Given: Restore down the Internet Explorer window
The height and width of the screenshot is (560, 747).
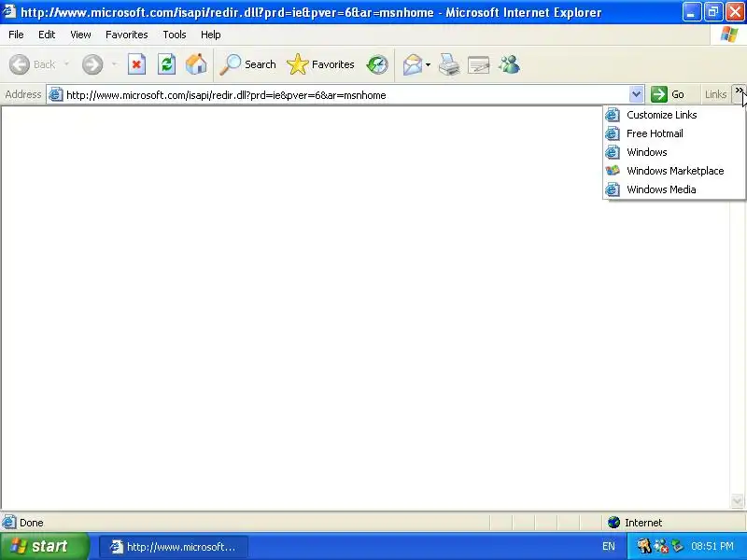Looking at the screenshot, I should point(713,12).
